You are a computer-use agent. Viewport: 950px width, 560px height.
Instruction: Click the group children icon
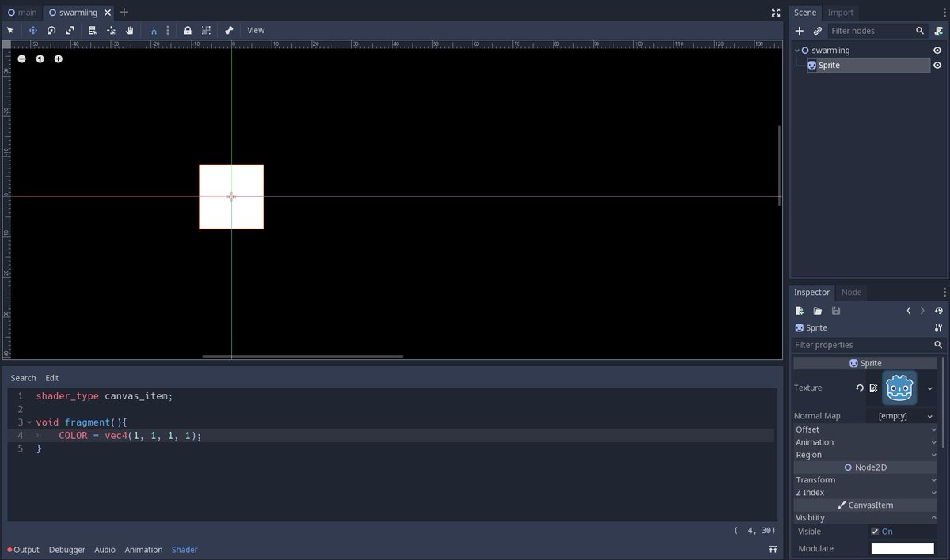tap(206, 30)
